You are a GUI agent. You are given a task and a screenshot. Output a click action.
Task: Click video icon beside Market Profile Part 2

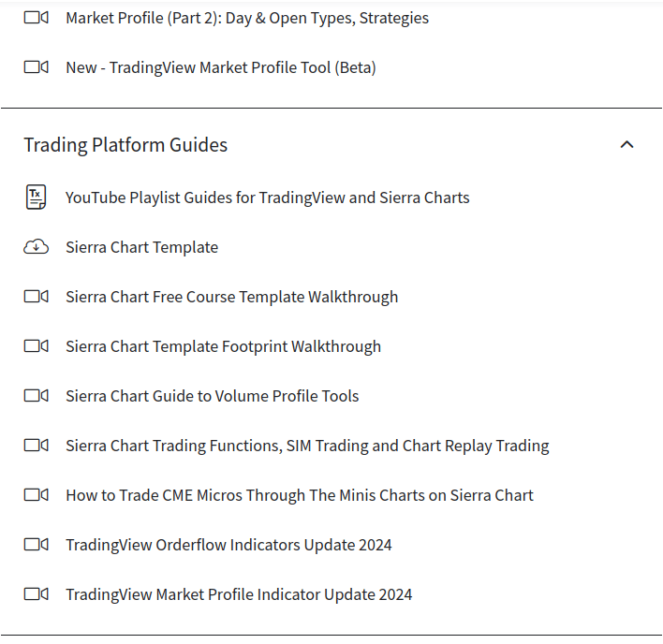pos(36,18)
